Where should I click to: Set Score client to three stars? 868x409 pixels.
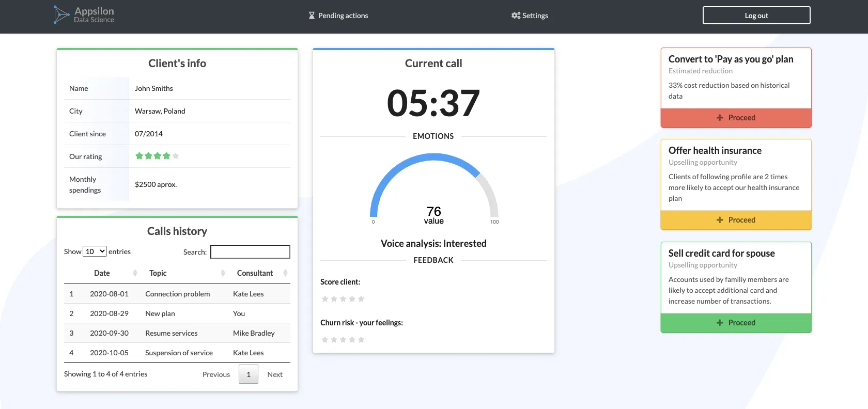tap(343, 299)
